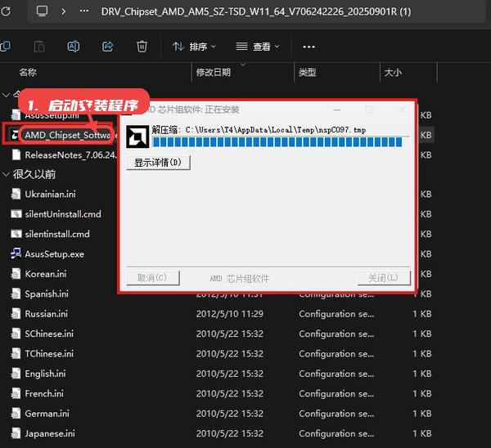Click the AsusSetup.exe file icon
The height and width of the screenshot is (448, 491).
click(x=16, y=253)
